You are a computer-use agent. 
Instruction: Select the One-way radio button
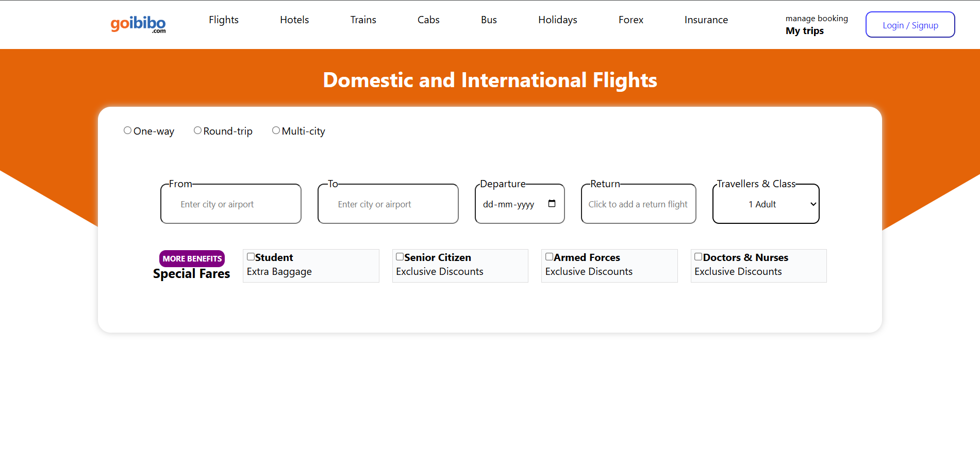point(127,130)
